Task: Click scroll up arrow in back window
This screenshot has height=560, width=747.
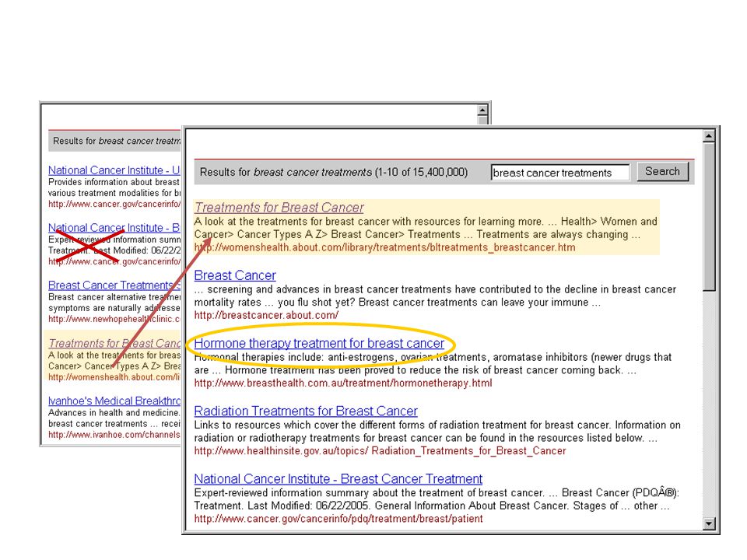Action: click(x=482, y=110)
